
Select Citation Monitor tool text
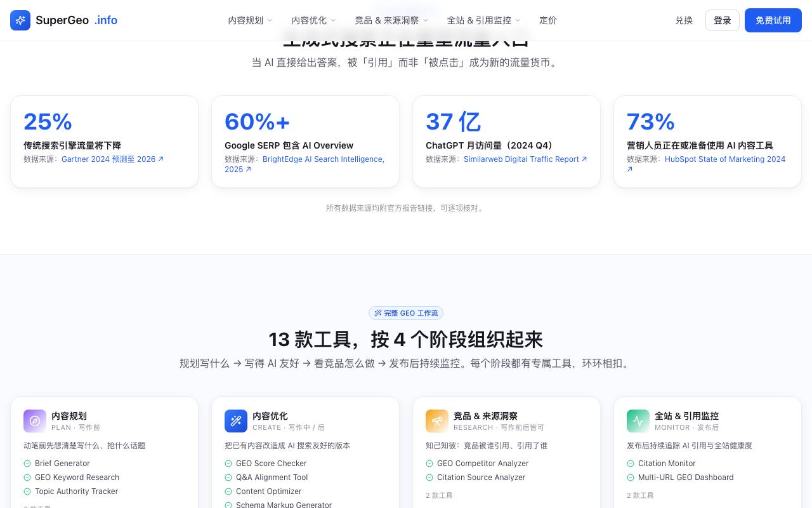667,464
